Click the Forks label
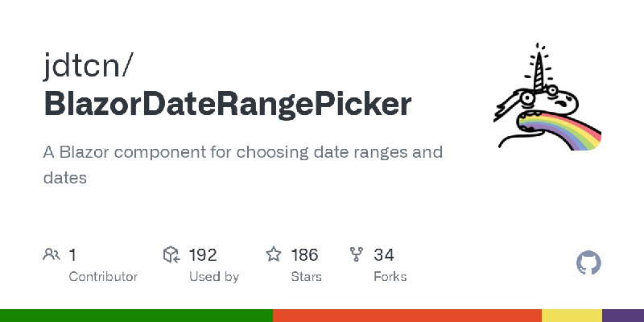Screen dimensions: 644x322 pos(390,277)
